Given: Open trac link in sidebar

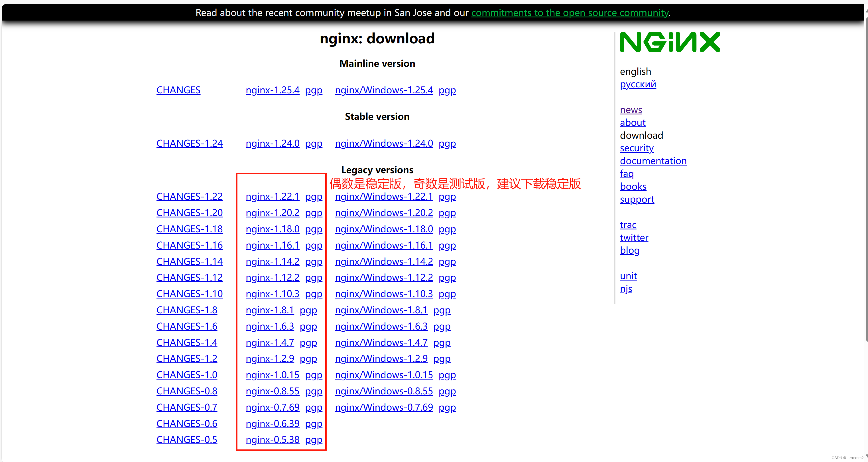Looking at the screenshot, I should [x=628, y=225].
